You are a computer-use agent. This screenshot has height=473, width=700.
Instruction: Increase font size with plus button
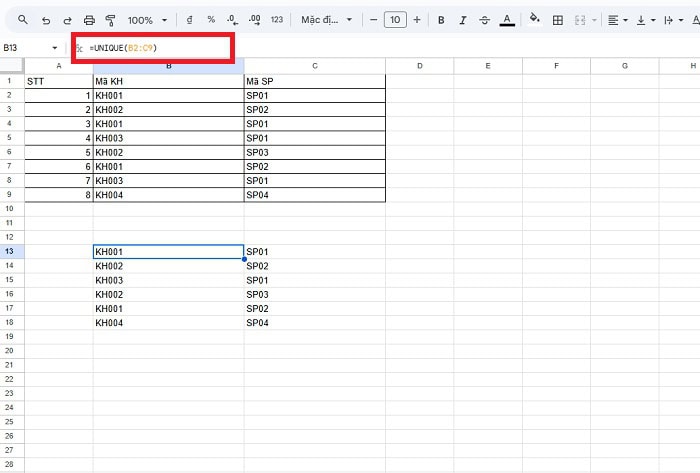(417, 20)
